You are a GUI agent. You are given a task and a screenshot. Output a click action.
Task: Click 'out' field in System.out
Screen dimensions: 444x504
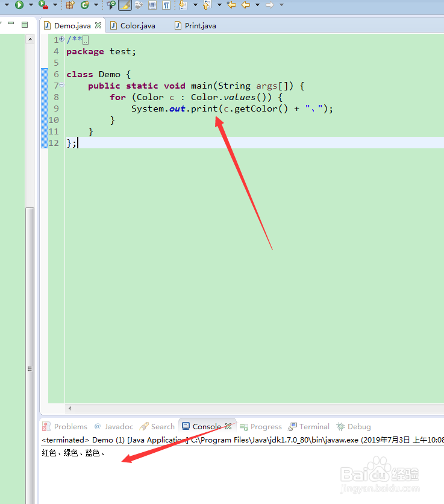tap(177, 109)
